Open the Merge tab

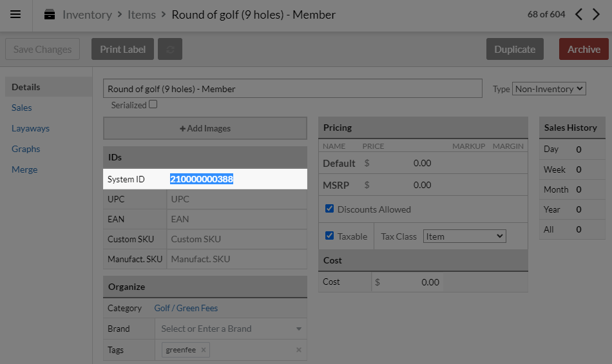pos(24,169)
